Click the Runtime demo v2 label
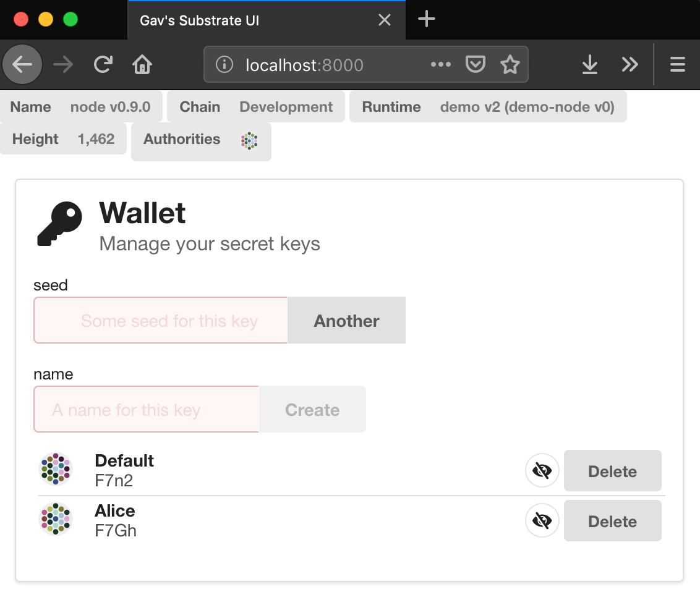Screen dimensions: 700x592 coord(488,107)
